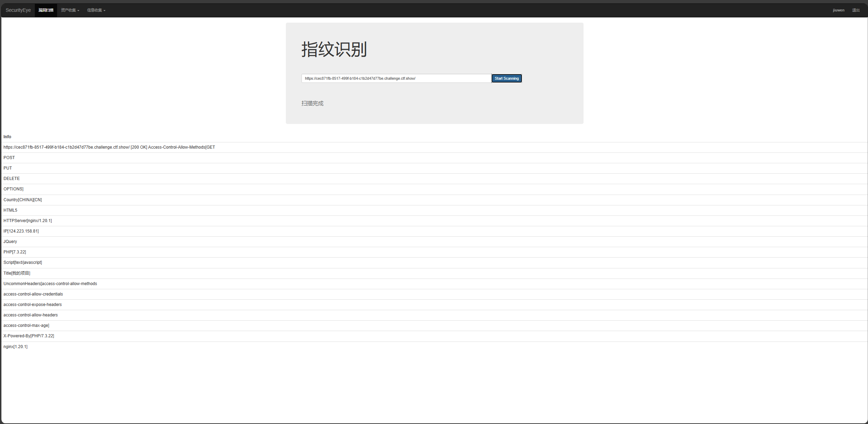
Task: Open the 漏洞扫描 nav tab
Action: (x=46, y=10)
